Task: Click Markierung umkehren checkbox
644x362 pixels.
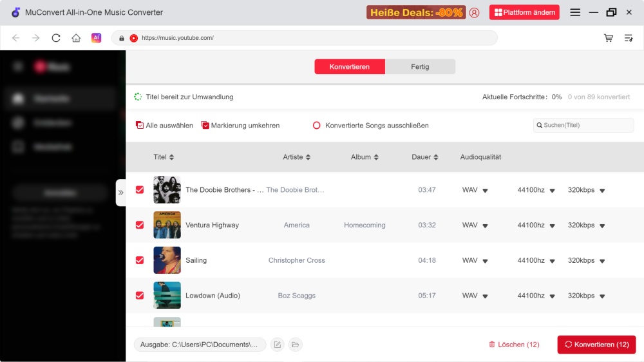Action: pos(205,126)
